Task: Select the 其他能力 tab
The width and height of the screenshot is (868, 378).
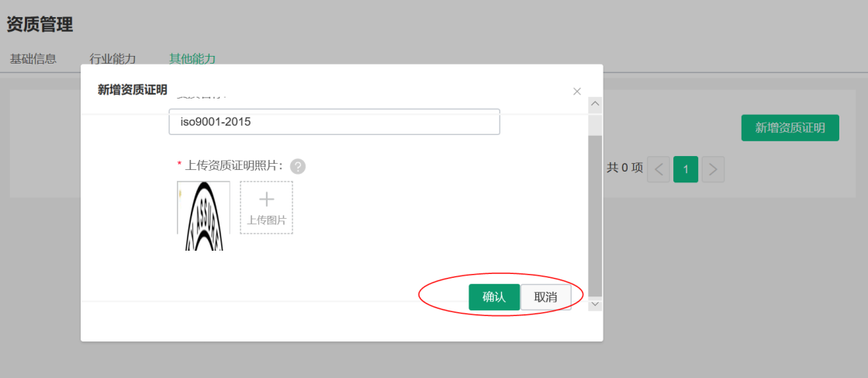Action: 192,59
